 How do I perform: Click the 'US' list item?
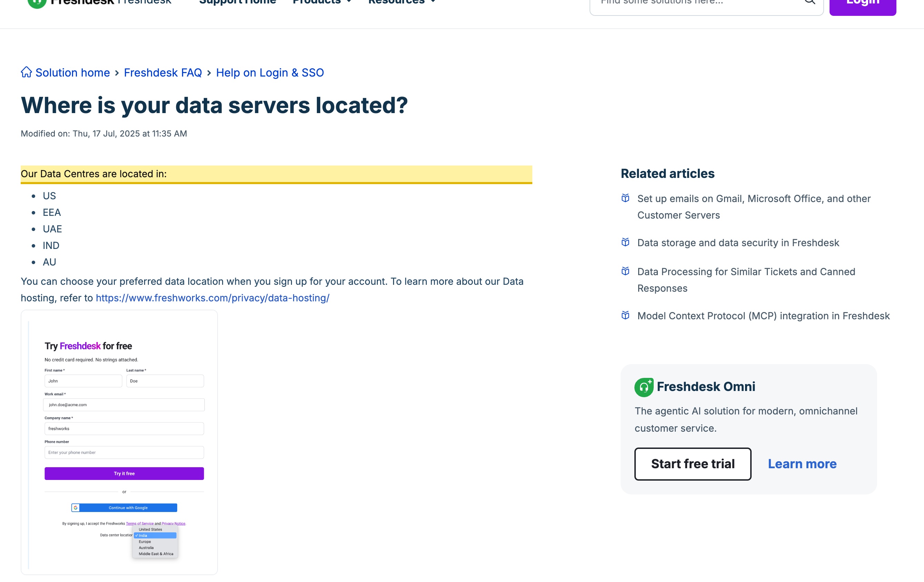(x=49, y=195)
